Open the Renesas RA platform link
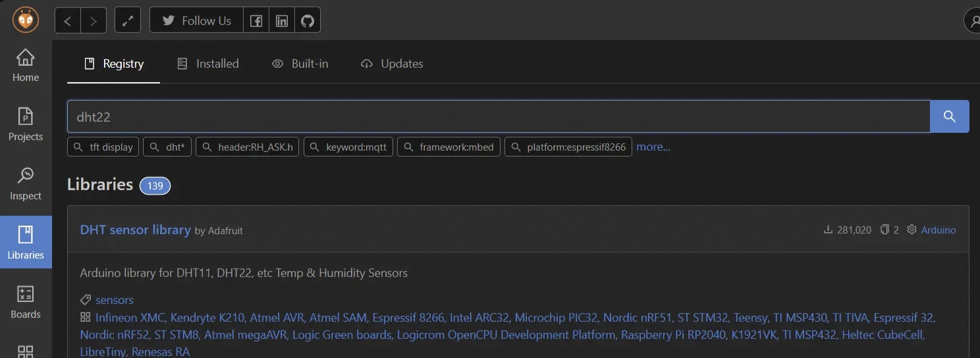The height and width of the screenshot is (358, 980). (161, 352)
